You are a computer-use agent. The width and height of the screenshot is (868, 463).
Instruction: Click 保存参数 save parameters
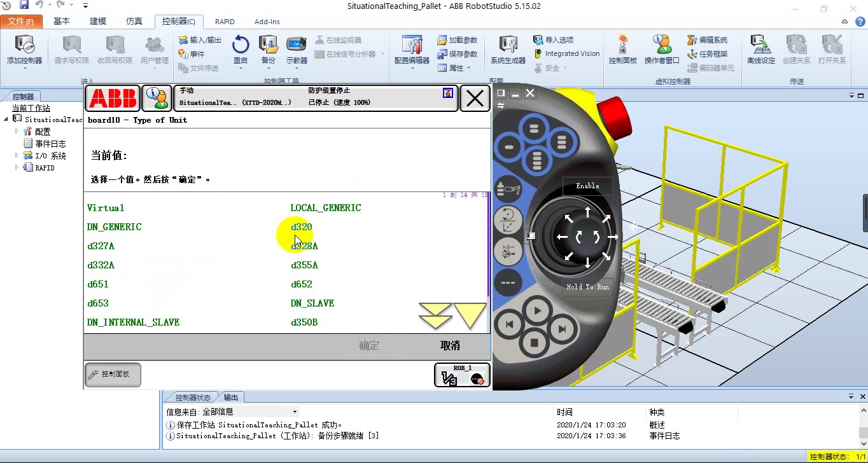(457, 54)
